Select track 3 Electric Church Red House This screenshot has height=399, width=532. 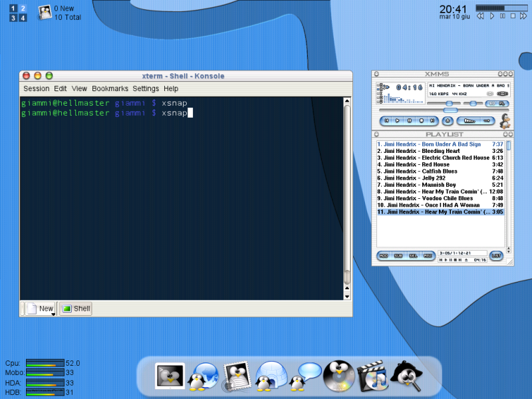(x=440, y=158)
